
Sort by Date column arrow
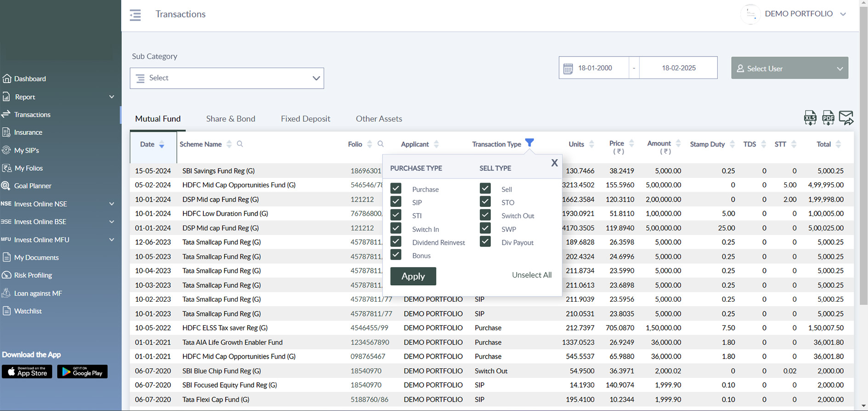162,145
